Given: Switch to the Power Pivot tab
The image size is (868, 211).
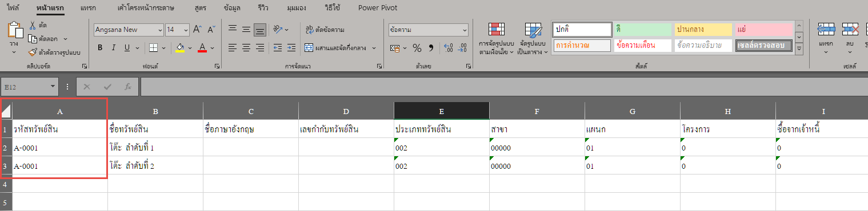Looking at the screenshot, I should (x=378, y=8).
